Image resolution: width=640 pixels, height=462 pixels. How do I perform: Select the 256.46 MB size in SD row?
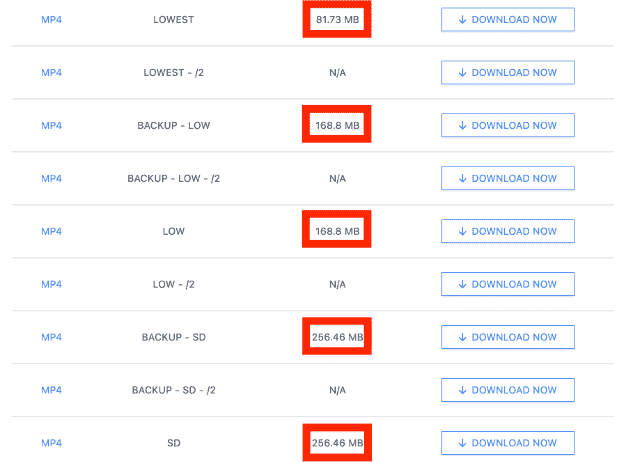click(337, 443)
